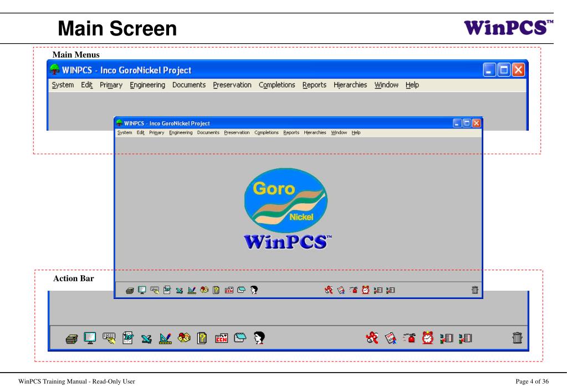Click the trash can icon in enlarged Action Bar

[x=518, y=338]
